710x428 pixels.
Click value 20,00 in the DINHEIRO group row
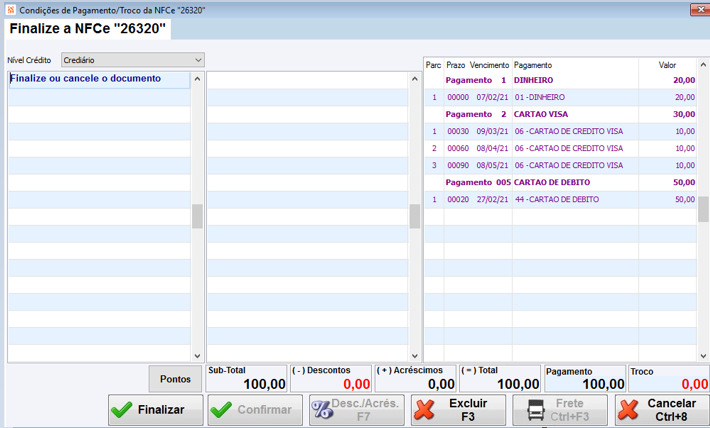click(x=684, y=80)
